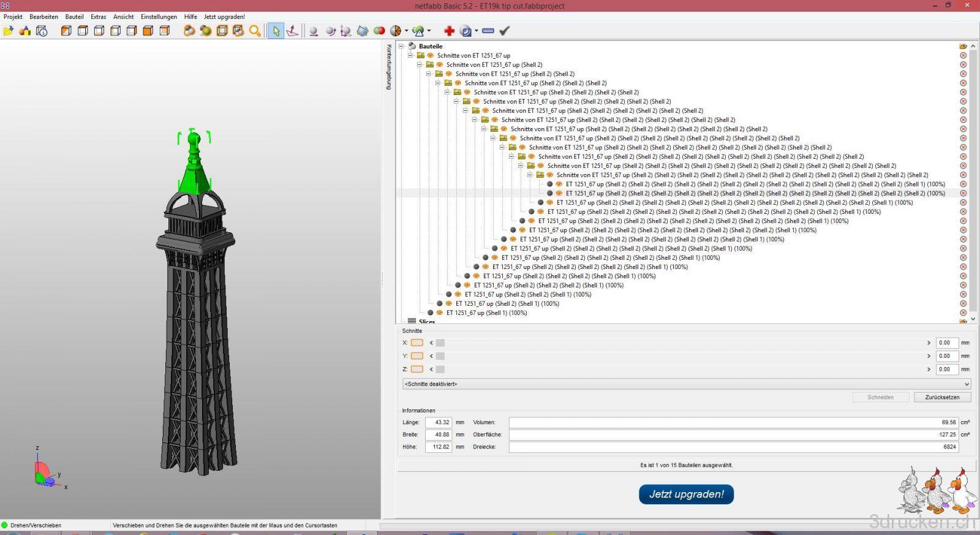This screenshot has width=980, height=535.
Task: Click the Z cut position slider handle
Action: [440, 370]
